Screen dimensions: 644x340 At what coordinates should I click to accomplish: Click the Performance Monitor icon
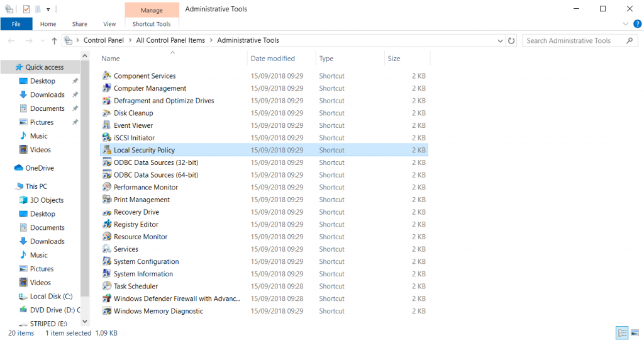pyautogui.click(x=107, y=186)
